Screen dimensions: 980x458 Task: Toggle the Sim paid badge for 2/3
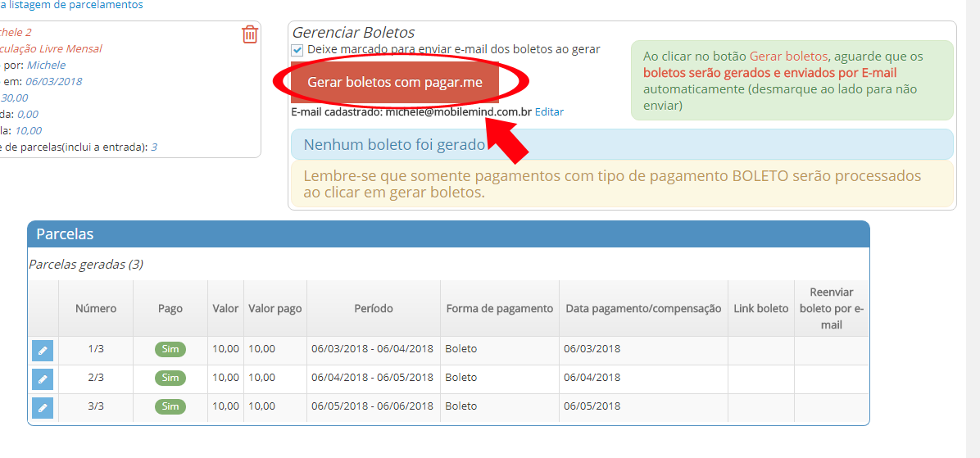(170, 378)
